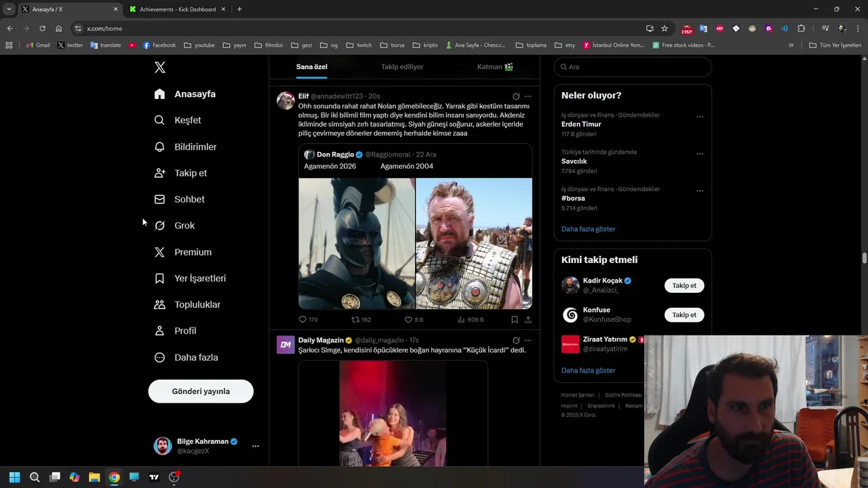Expand Daha fazla sidebar menu
The height and width of the screenshot is (488, 868).
click(x=186, y=357)
